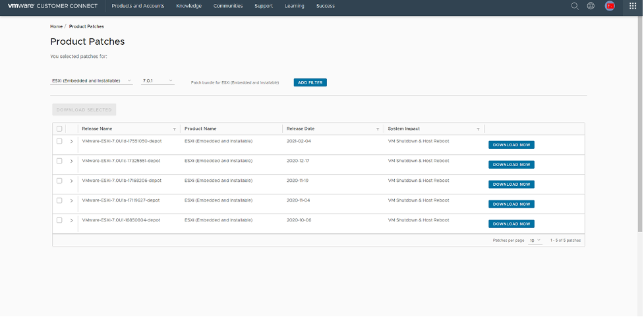Click the Add Filter button
Image resolution: width=644 pixels, height=317 pixels.
(x=310, y=82)
